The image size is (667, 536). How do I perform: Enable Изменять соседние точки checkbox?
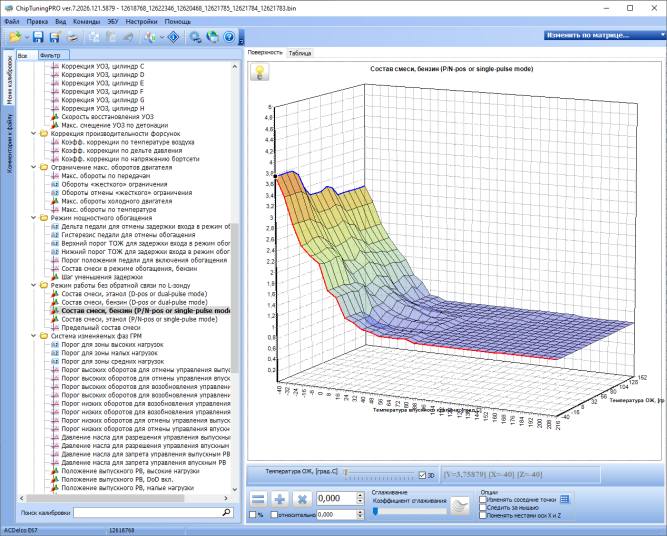[483, 499]
